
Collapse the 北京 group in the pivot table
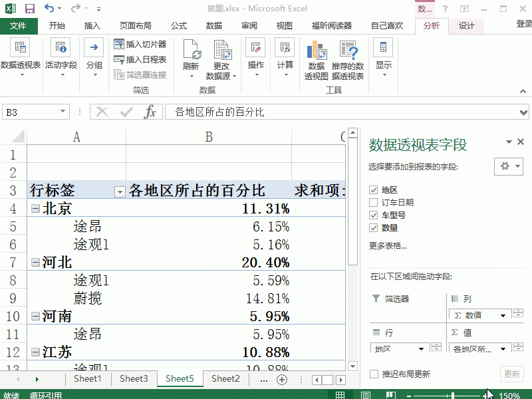35,208
